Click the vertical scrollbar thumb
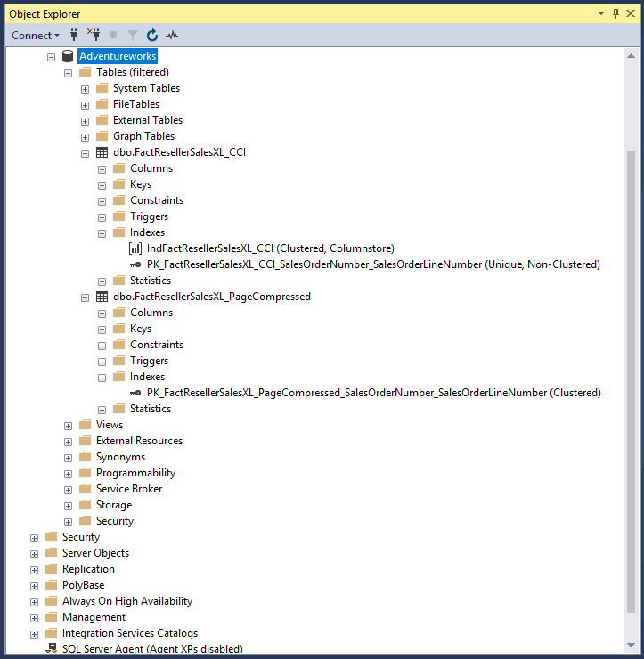The height and width of the screenshot is (659, 644). [x=631, y=381]
